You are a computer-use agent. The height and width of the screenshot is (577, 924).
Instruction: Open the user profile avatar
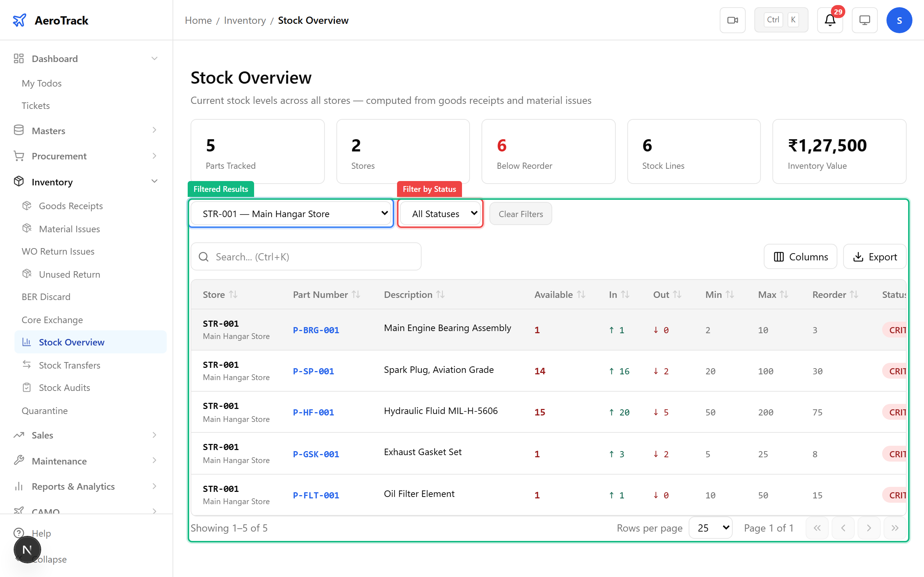899,20
